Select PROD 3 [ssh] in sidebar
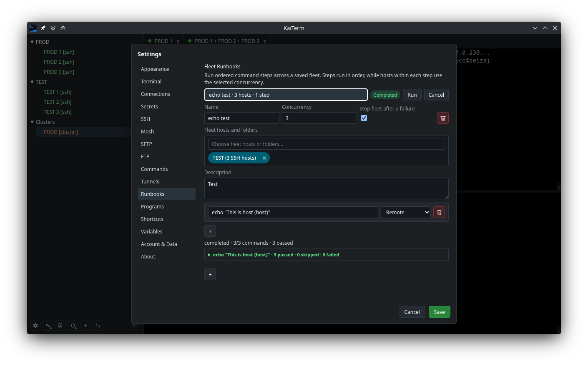The image size is (588, 366). pos(59,72)
